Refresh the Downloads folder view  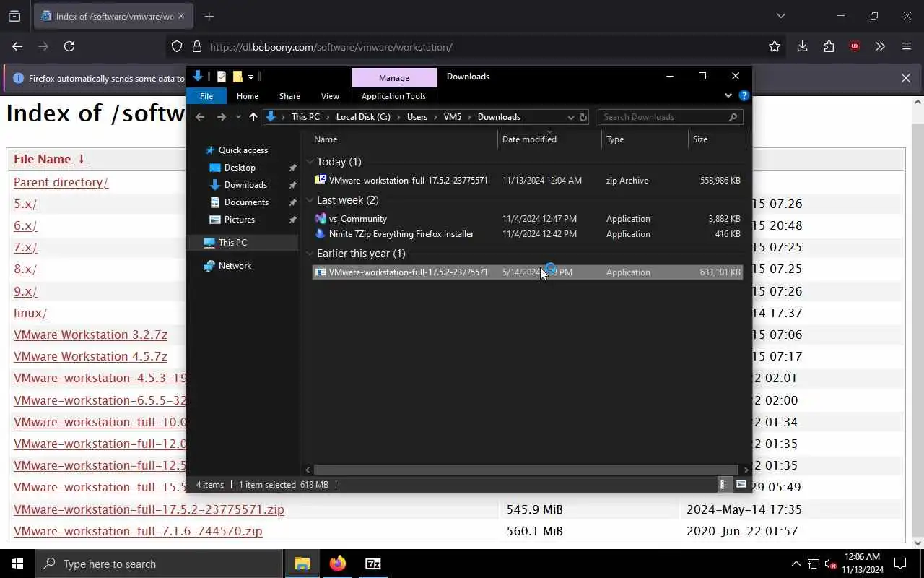(583, 117)
